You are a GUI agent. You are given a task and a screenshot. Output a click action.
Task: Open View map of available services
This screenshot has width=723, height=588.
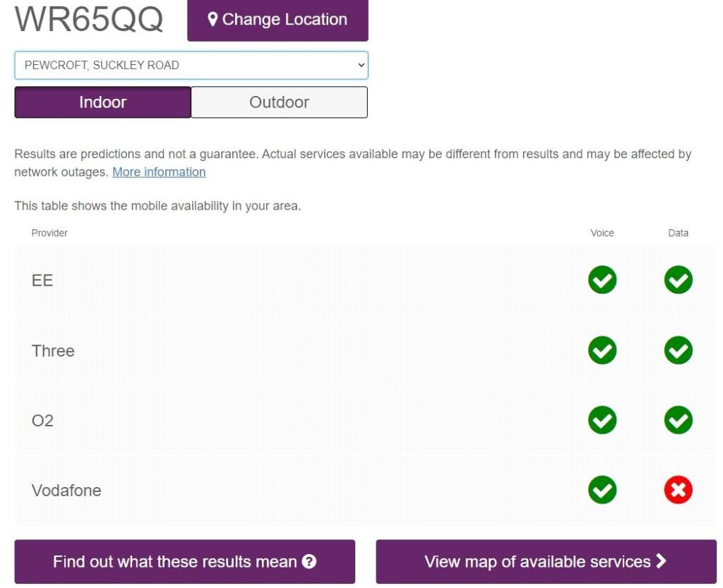(546, 562)
